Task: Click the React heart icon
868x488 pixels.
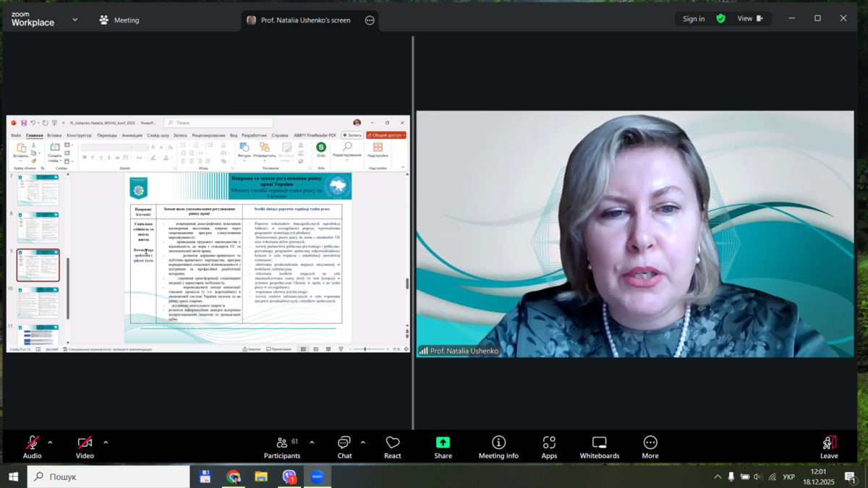Action: point(393,448)
